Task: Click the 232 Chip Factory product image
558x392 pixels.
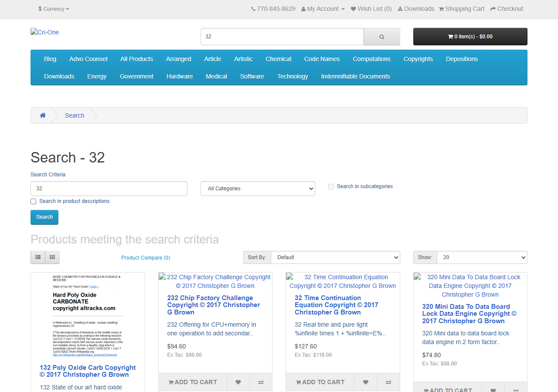Action: pos(215,281)
